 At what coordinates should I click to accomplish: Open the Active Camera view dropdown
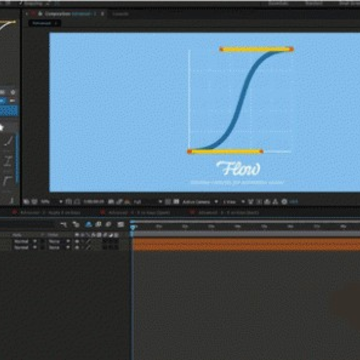(200, 202)
